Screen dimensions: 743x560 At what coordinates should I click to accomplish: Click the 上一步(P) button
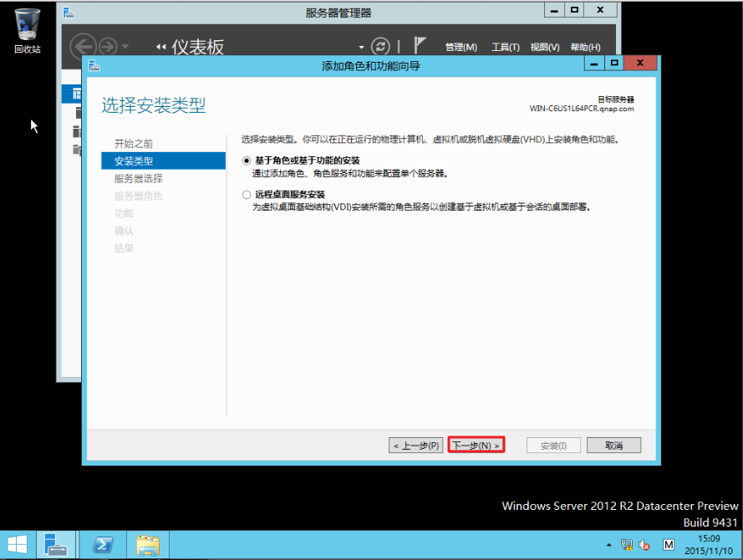415,445
